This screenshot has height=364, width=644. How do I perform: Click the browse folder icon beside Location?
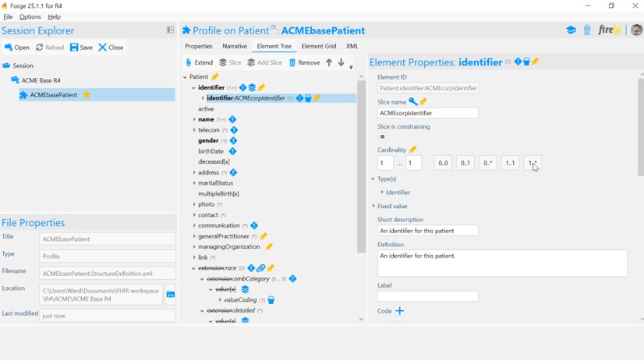(x=170, y=294)
